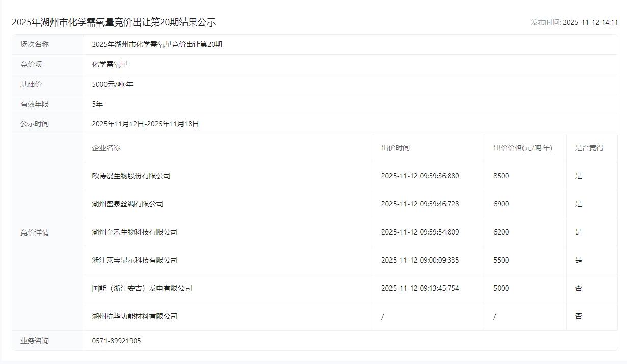Viewport: 627px width, 364px height.
Task: Click the bid price 8500 cell
Action: [501, 176]
